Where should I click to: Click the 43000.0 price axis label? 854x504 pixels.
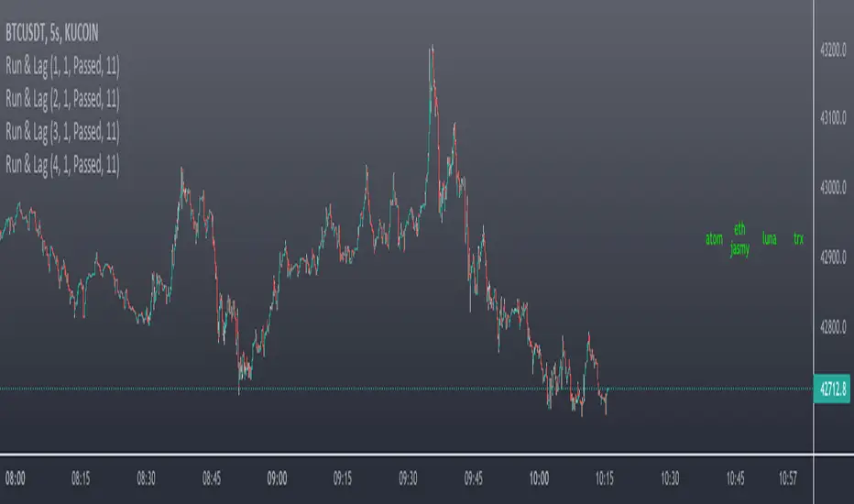833,188
